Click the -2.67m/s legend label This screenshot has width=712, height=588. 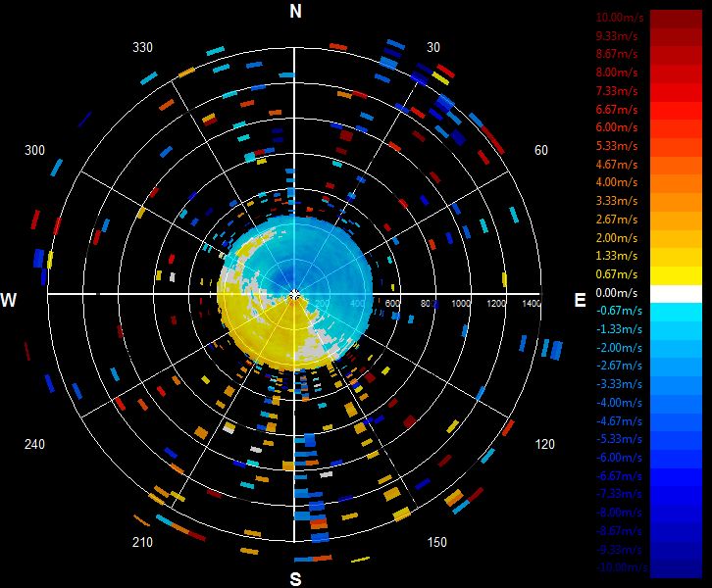[x=619, y=366]
